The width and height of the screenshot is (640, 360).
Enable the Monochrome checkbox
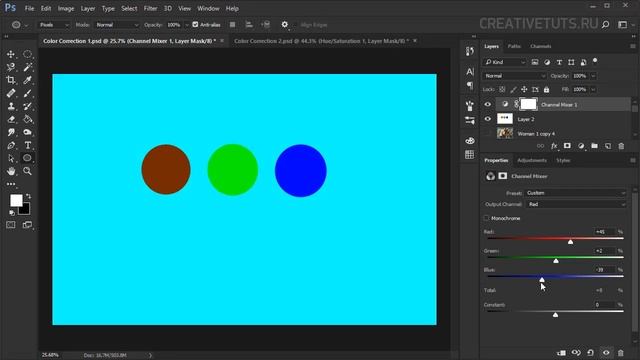point(487,218)
